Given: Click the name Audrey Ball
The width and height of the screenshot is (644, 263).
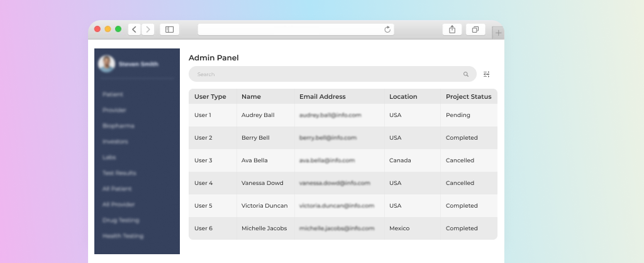Looking at the screenshot, I should pyautogui.click(x=258, y=115).
